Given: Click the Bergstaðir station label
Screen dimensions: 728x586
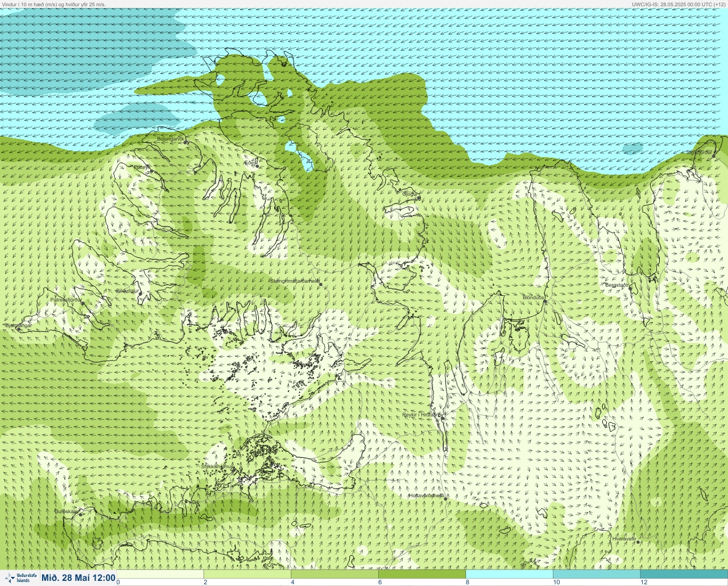Looking at the screenshot, I should point(617,285).
